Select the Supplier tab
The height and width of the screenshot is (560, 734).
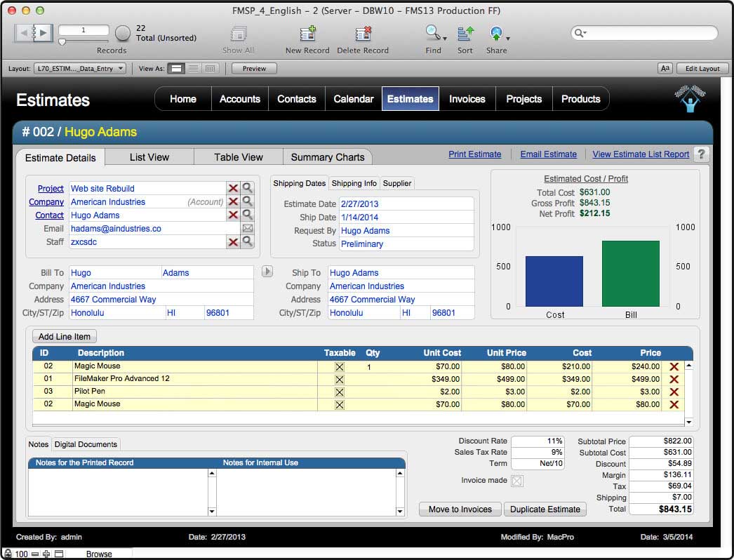point(397,184)
